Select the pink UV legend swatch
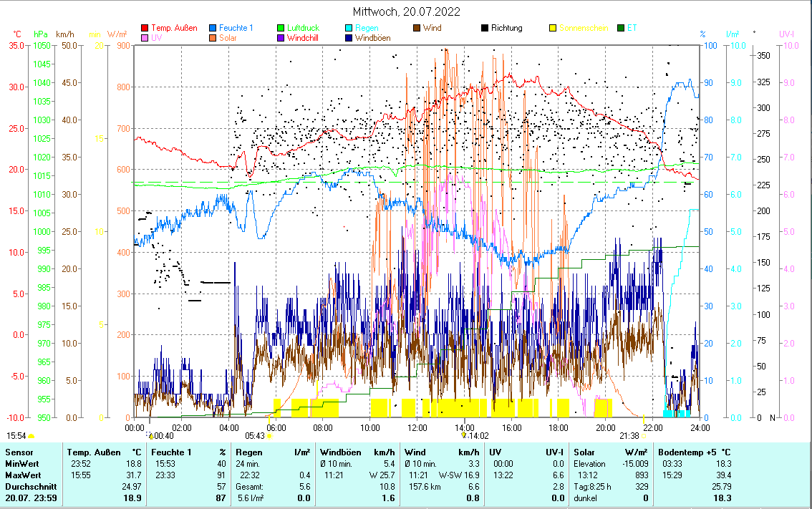Viewport: 812px width, 509px height. click(x=145, y=38)
